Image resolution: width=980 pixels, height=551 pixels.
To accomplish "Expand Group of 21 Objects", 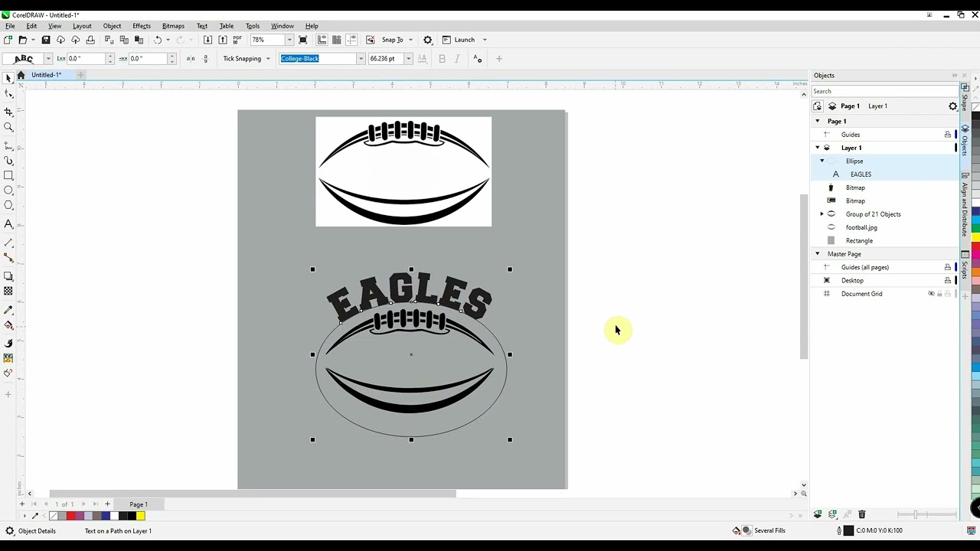I will point(822,214).
